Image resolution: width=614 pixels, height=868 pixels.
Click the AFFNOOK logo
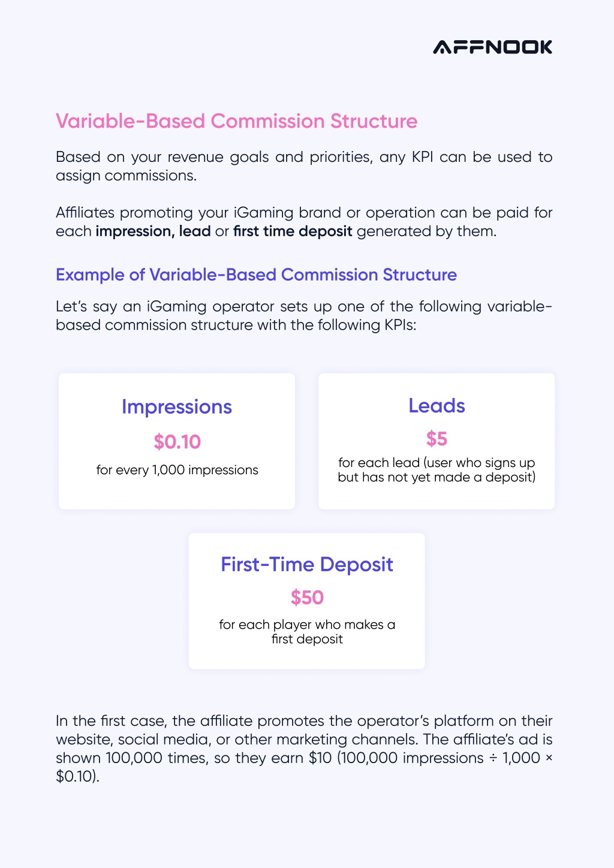(492, 47)
